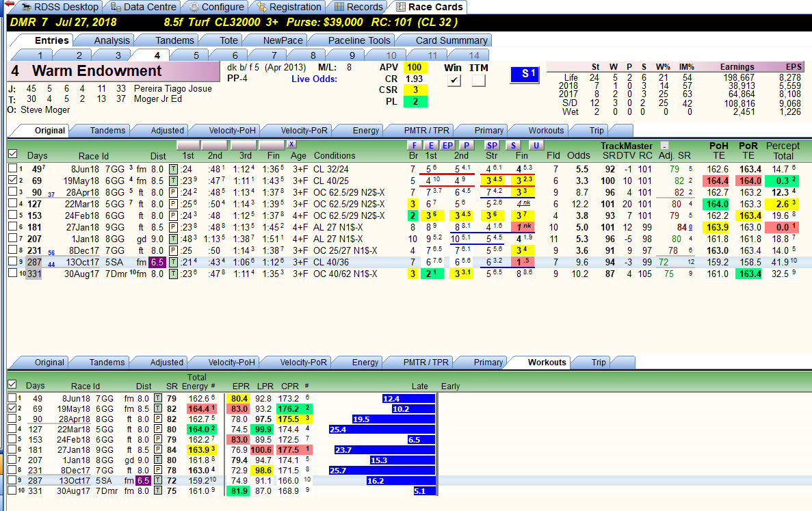The height and width of the screenshot is (511, 812).
Task: Click blank button above the 1st column
Action: click(188, 145)
